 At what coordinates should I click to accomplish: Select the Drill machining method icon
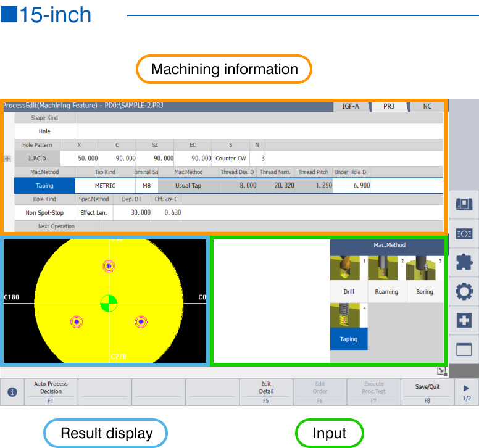point(349,276)
